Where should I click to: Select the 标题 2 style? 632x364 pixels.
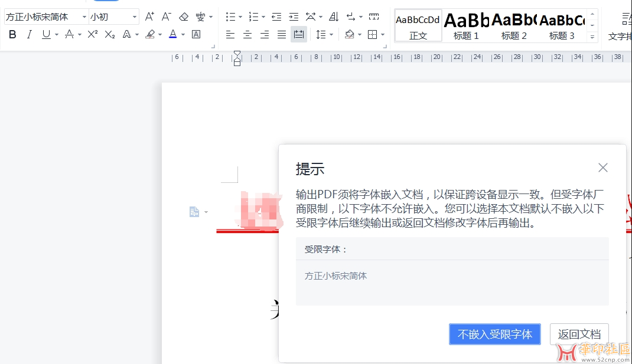point(514,26)
